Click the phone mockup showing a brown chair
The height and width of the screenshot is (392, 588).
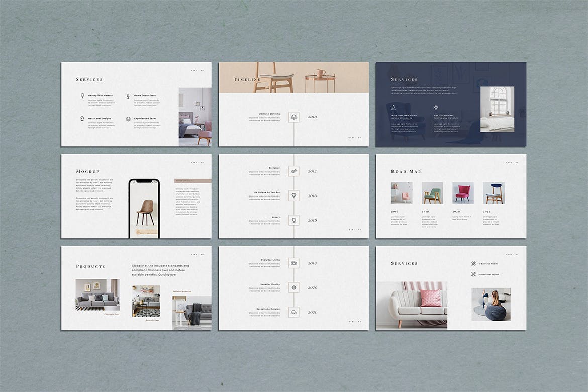(x=144, y=208)
